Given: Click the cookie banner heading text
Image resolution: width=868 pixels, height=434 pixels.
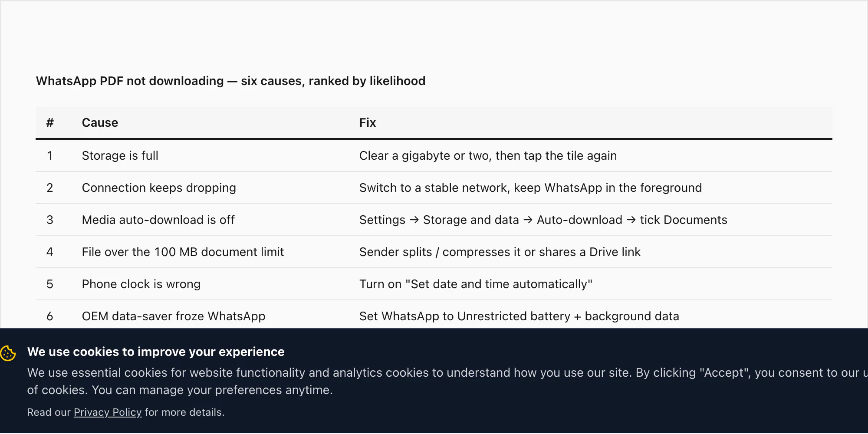Looking at the screenshot, I should click(x=156, y=352).
